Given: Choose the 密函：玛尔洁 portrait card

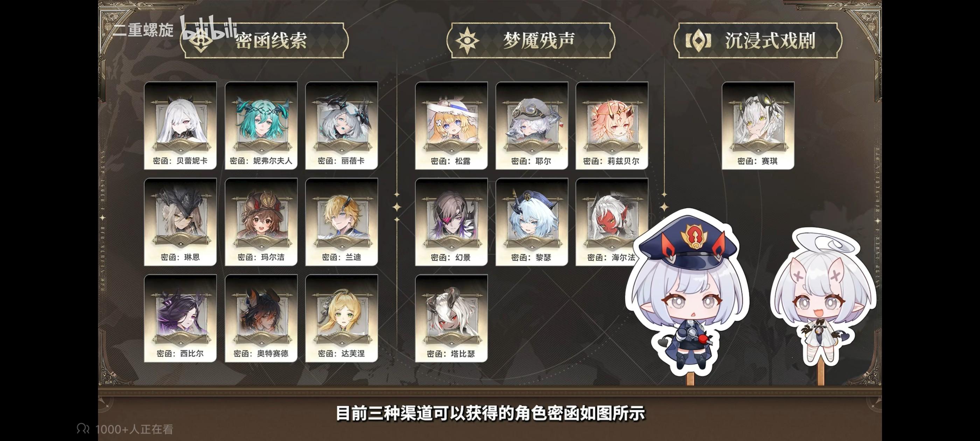Looking at the screenshot, I should pos(261,222).
